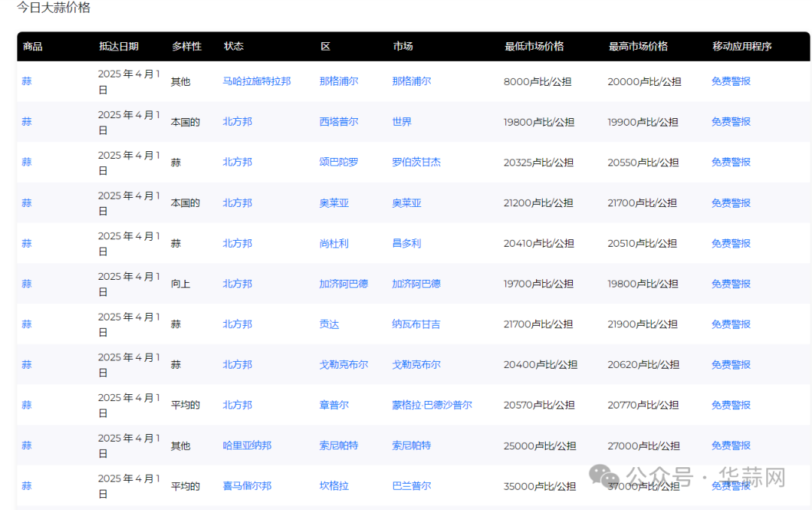Open the 哈里亚纳邦 state link

[x=247, y=445]
